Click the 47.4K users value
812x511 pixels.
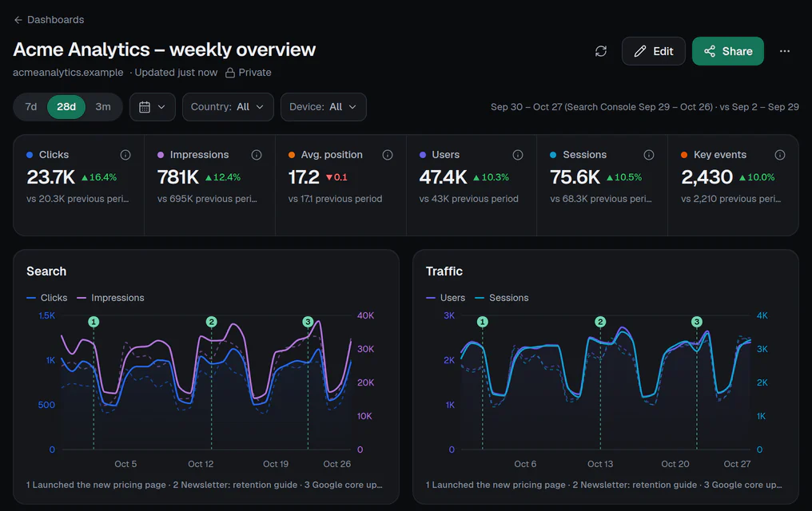pyautogui.click(x=444, y=177)
